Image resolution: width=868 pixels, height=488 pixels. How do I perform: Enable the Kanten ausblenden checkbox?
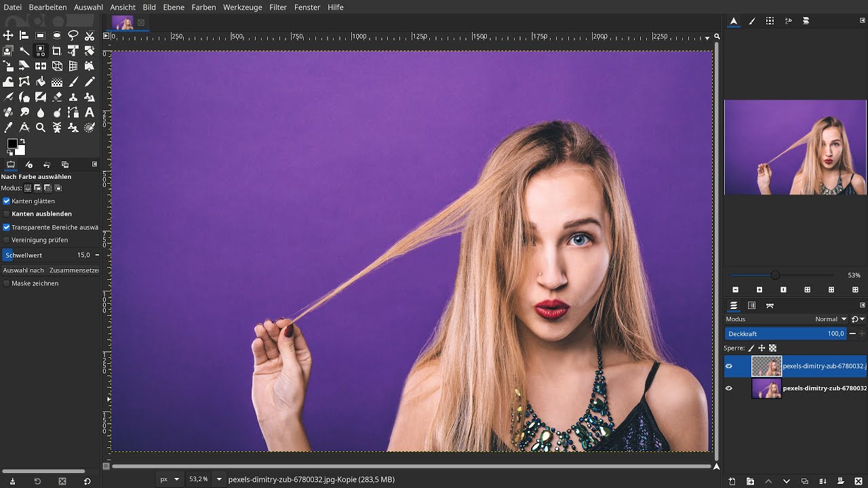tap(7, 213)
